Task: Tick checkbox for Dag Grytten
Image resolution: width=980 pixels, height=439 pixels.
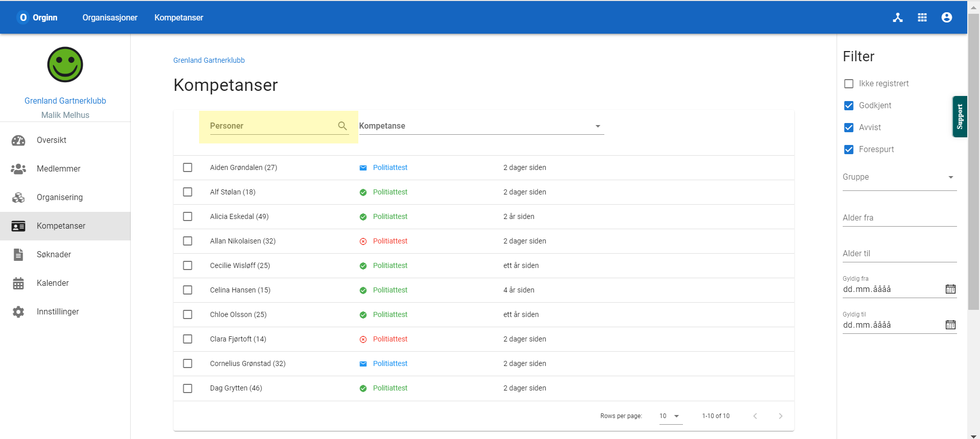Action: point(188,388)
